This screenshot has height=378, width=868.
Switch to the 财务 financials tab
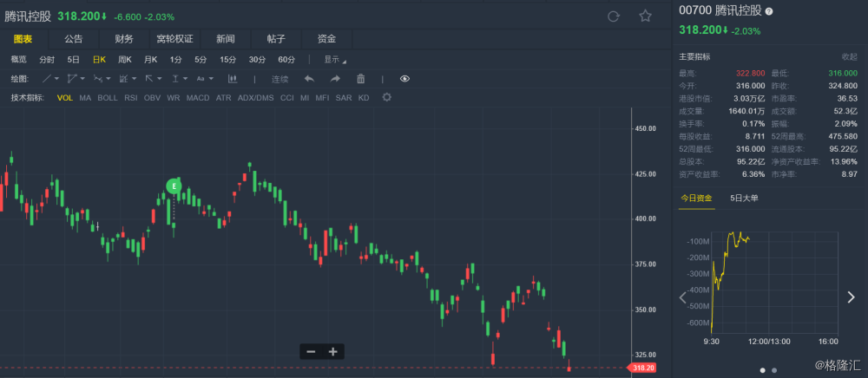click(x=124, y=39)
